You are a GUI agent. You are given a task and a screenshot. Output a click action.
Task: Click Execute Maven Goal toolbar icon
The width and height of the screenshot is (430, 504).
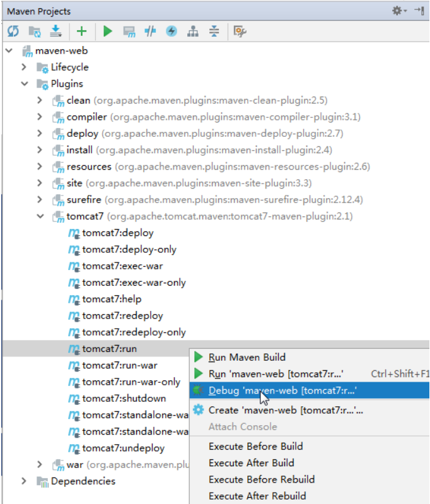[129, 32]
